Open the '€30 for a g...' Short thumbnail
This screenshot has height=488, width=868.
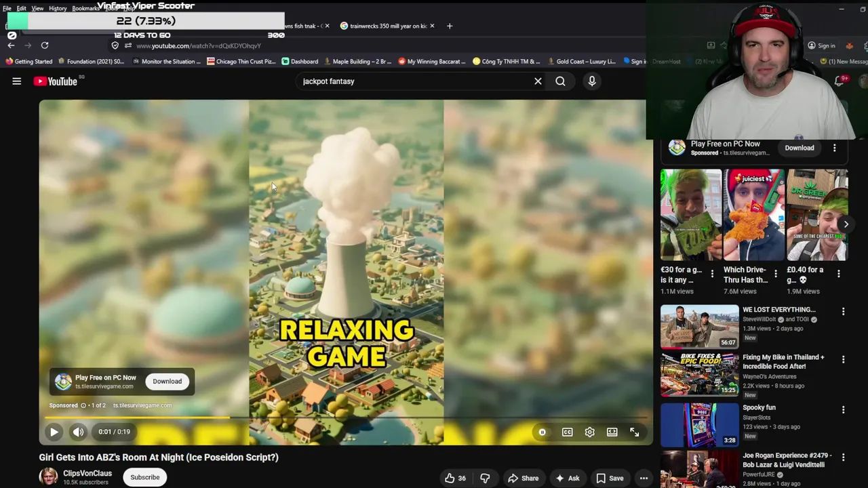pyautogui.click(x=691, y=215)
